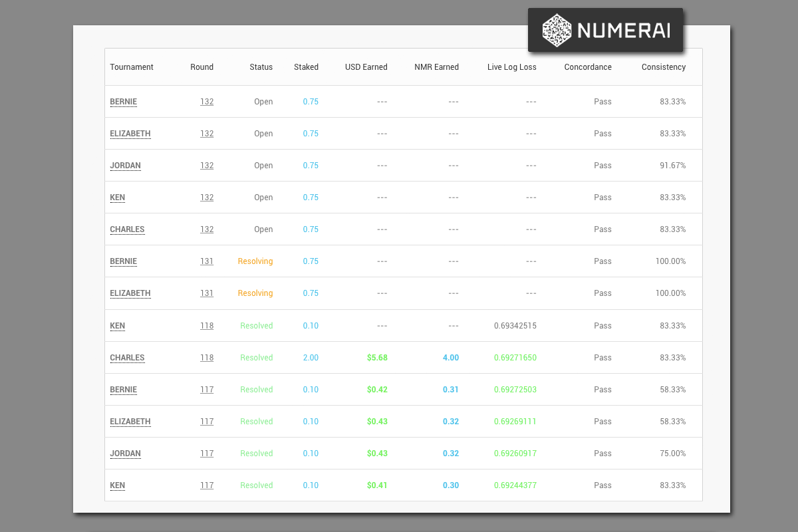Select the 0.30 NMR earned value
Screen dimensions: 798x532
click(x=451, y=485)
